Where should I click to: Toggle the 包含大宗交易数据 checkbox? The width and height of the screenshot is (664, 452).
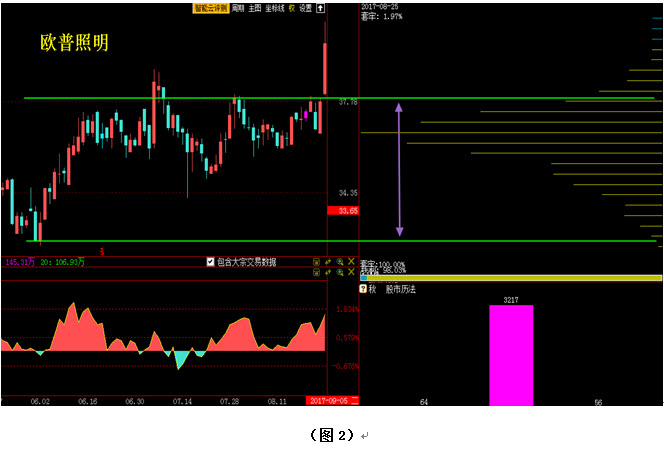point(211,262)
